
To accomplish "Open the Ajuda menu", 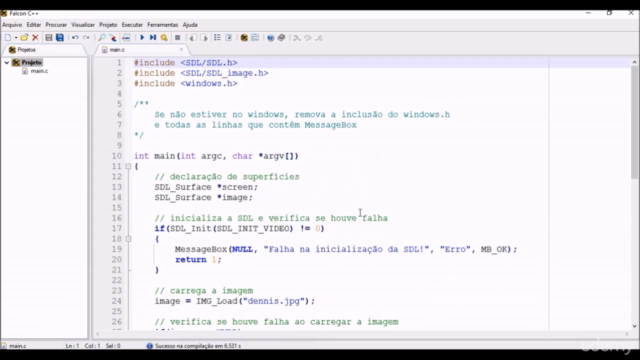I will click(x=190, y=25).
